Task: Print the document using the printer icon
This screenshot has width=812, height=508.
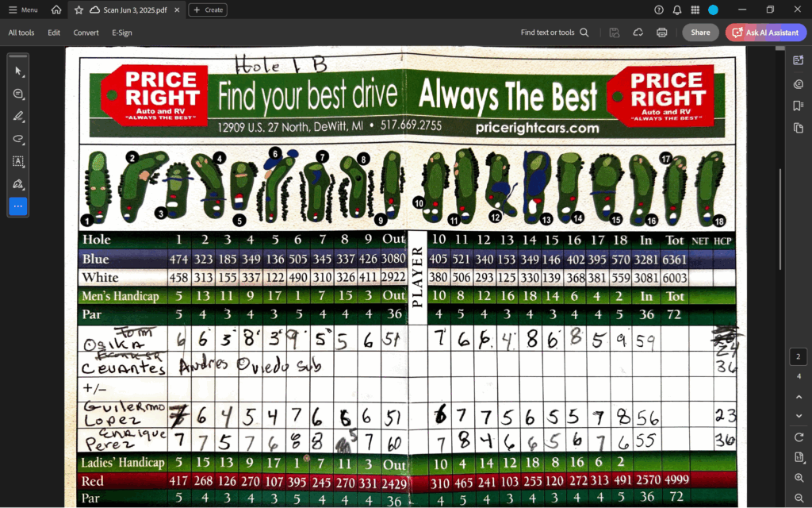Action: (662, 32)
